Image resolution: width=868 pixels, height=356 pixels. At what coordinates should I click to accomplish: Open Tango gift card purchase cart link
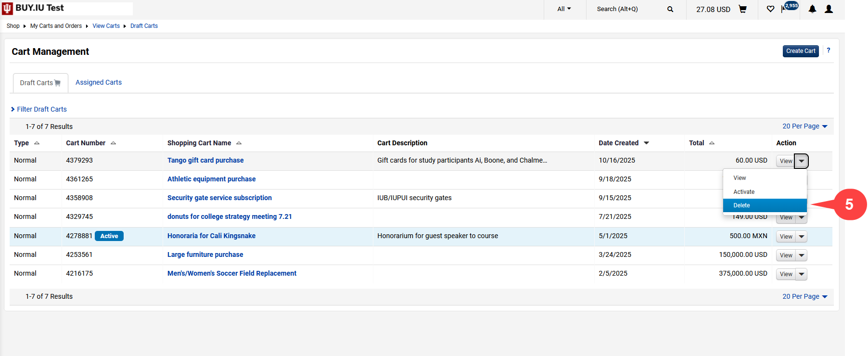pyautogui.click(x=205, y=160)
